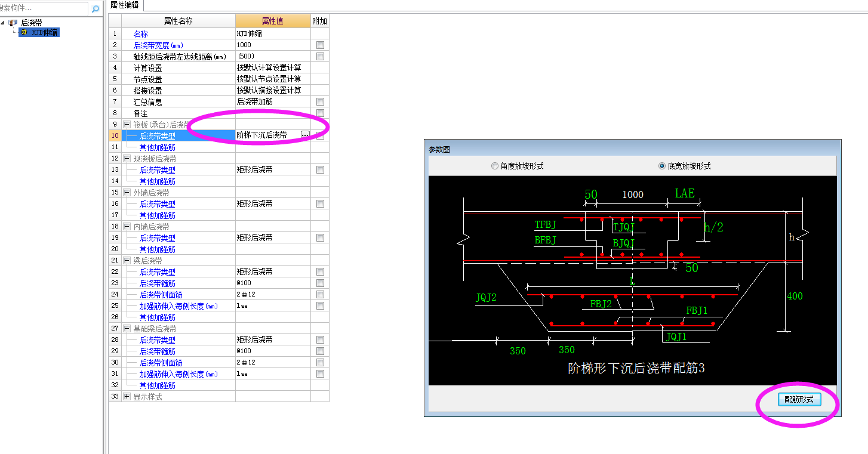Screen dimensions: 868x454
Task: Tick the 内墙后浇带 类型 row checkbox
Action: pos(321,237)
